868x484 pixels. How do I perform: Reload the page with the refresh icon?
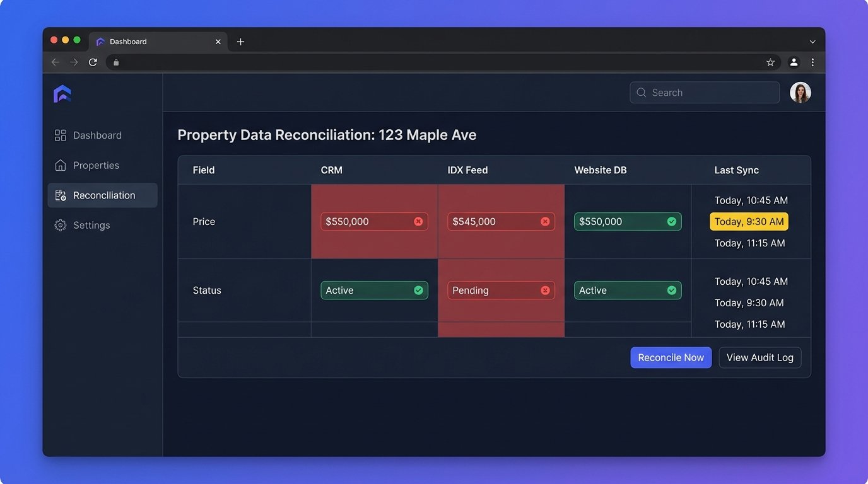click(x=93, y=62)
